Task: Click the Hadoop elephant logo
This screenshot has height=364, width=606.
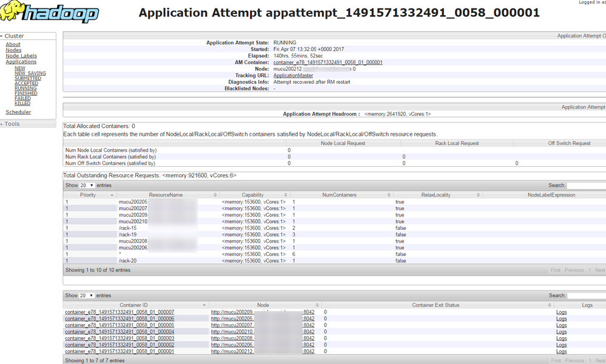Action: pos(50,13)
